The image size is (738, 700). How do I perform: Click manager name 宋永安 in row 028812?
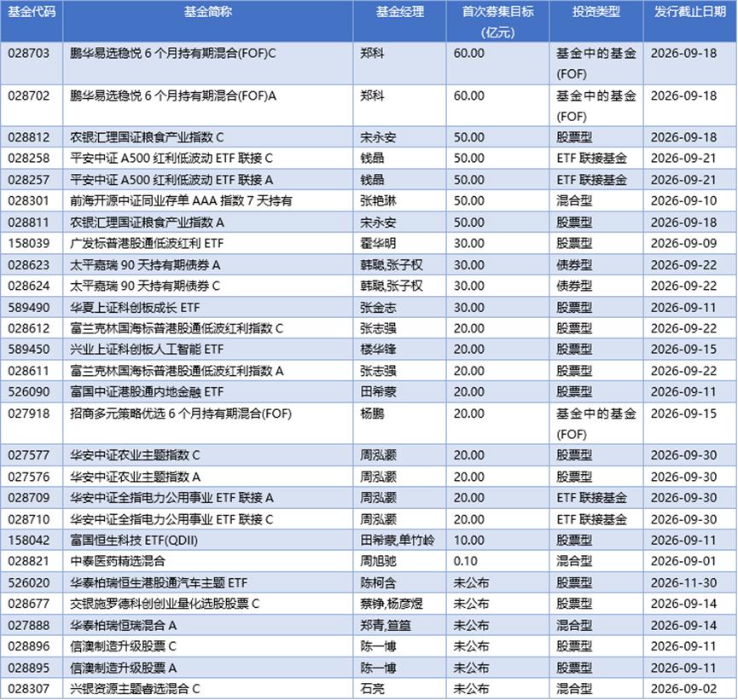coord(379,137)
